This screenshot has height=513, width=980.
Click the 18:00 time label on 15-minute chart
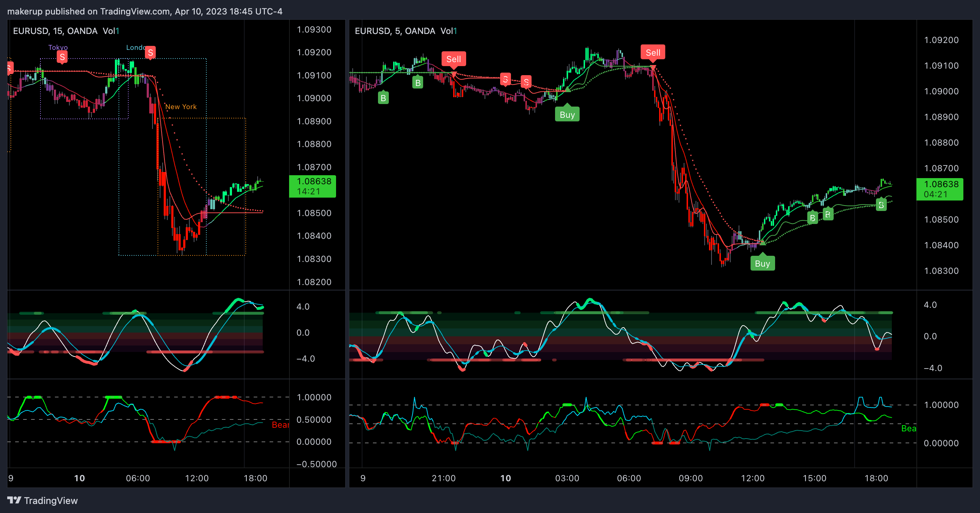tap(255, 478)
